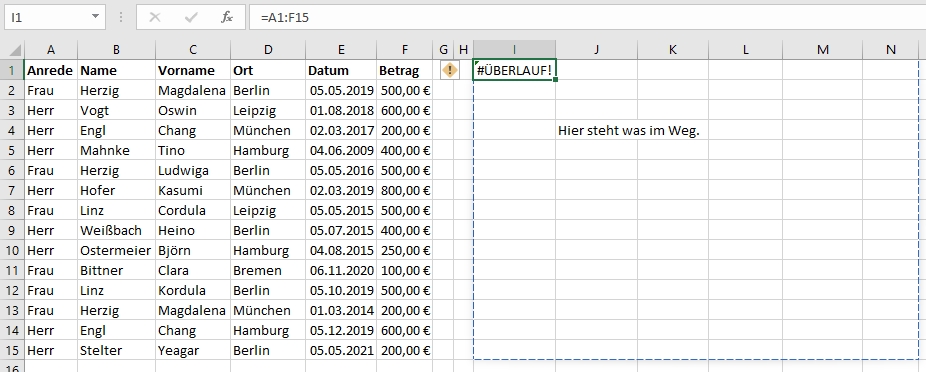Click the cell with first name 'Heino'
Screen dimensions: 926x372
pos(193,230)
